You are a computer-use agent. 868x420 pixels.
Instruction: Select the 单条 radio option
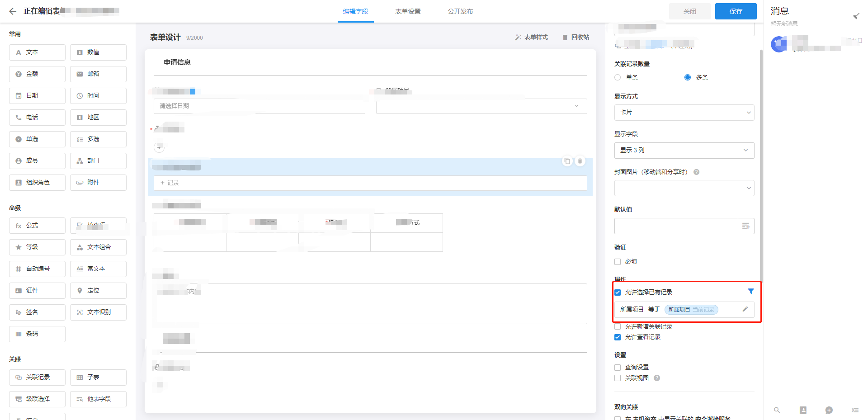click(618, 77)
